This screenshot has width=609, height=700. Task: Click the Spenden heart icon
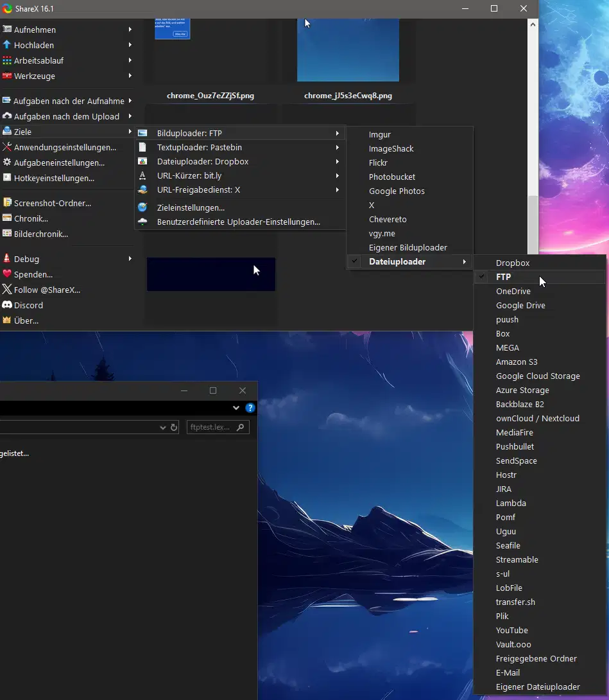coord(6,274)
